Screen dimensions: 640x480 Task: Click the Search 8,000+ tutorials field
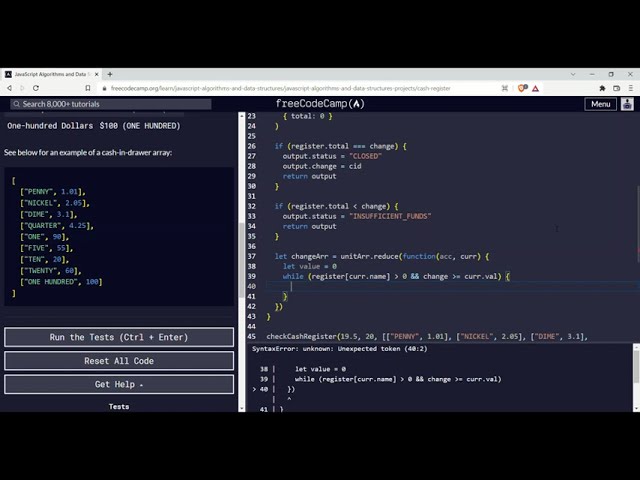coord(111,104)
